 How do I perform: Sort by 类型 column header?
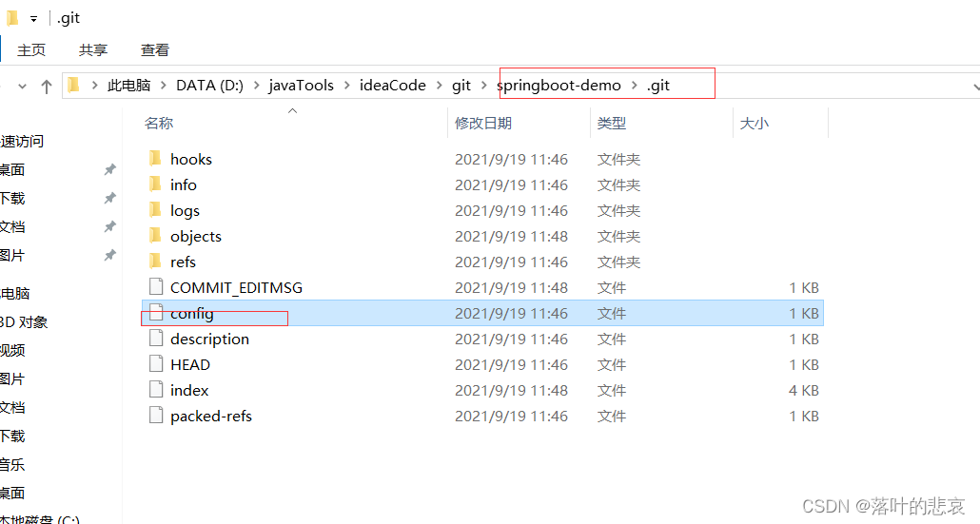[611, 123]
